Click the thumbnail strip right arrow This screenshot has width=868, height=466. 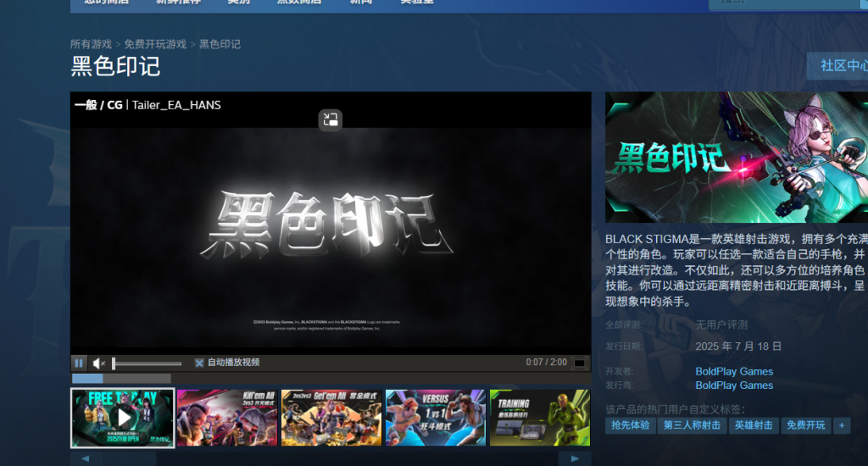(x=575, y=459)
